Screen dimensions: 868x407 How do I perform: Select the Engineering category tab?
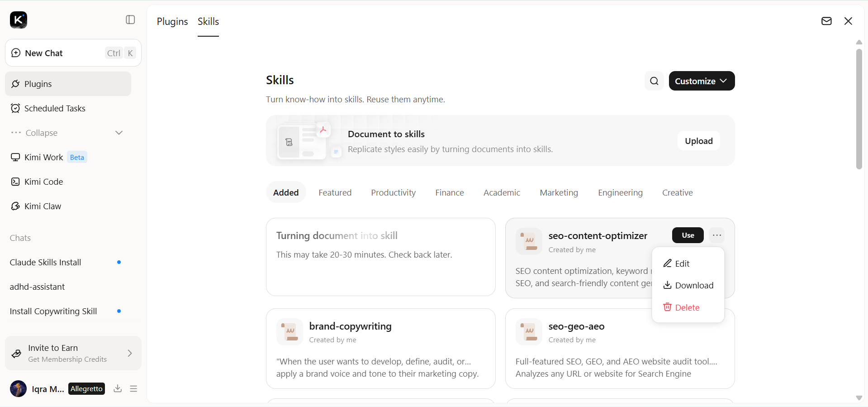[620, 192]
